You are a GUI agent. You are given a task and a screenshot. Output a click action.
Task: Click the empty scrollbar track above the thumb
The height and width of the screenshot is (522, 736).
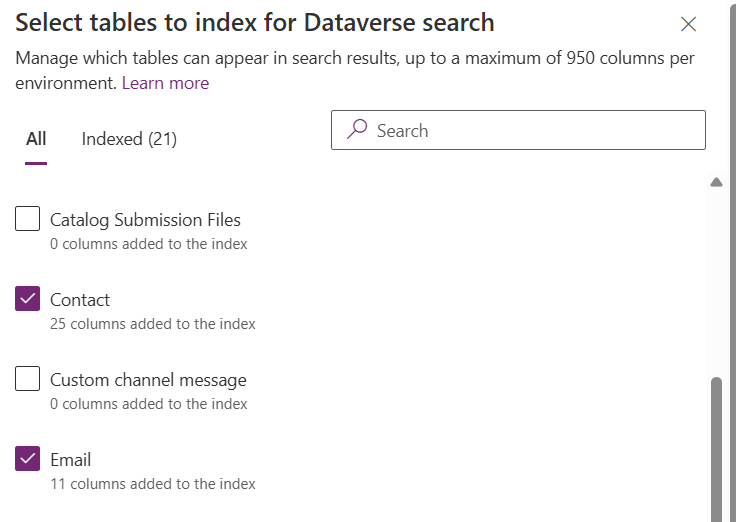coord(716,280)
